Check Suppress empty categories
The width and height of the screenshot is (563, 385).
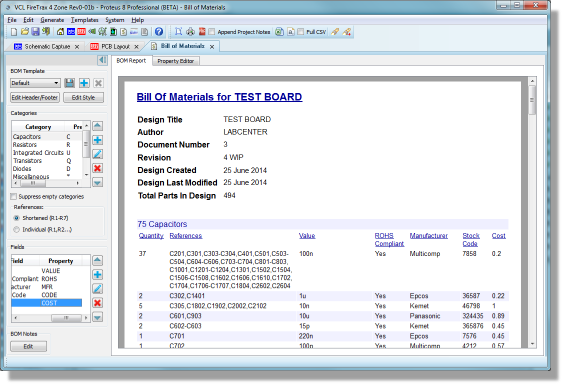pos(14,196)
